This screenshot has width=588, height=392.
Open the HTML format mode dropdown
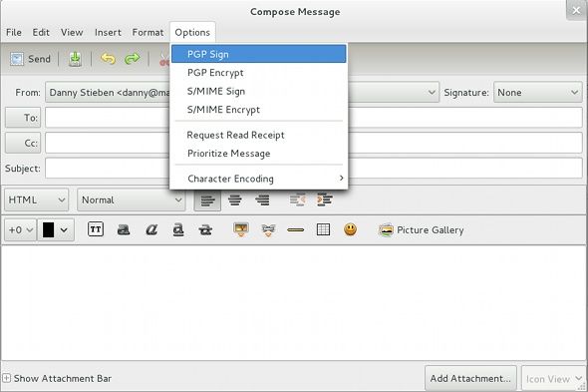[36, 199]
